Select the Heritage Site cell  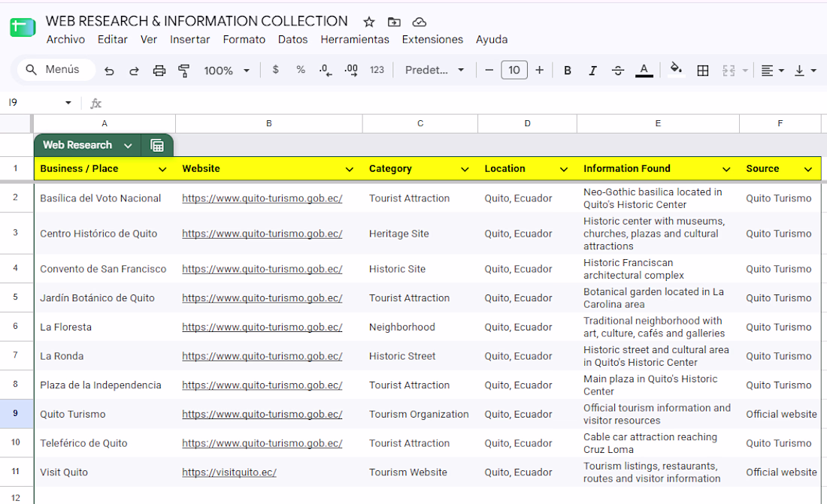(x=420, y=234)
